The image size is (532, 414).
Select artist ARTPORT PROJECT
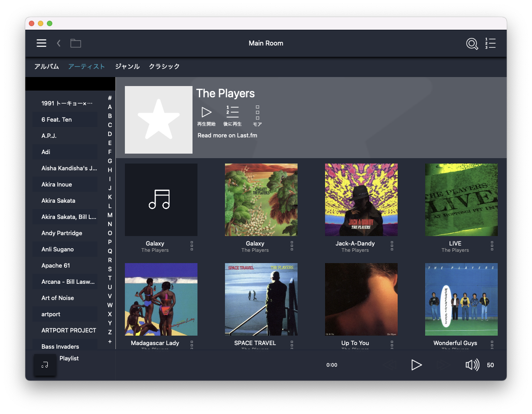coord(65,330)
